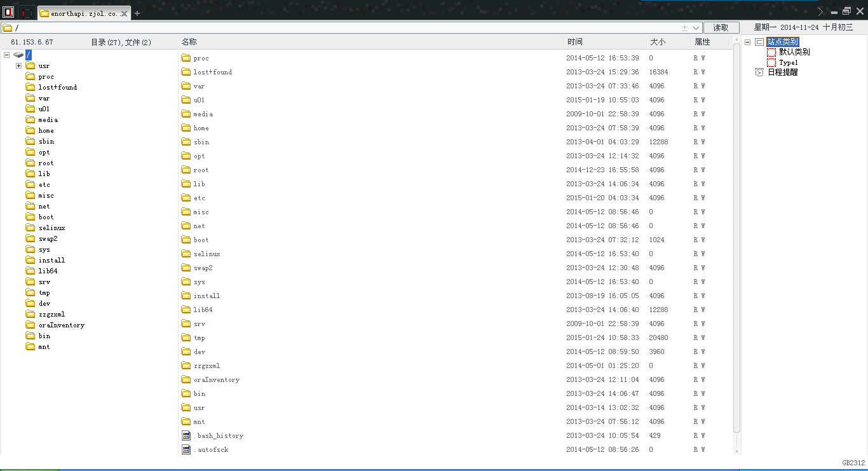The height and width of the screenshot is (471, 868).
Task: Select oraInventory in left tree
Action: (x=62, y=325)
